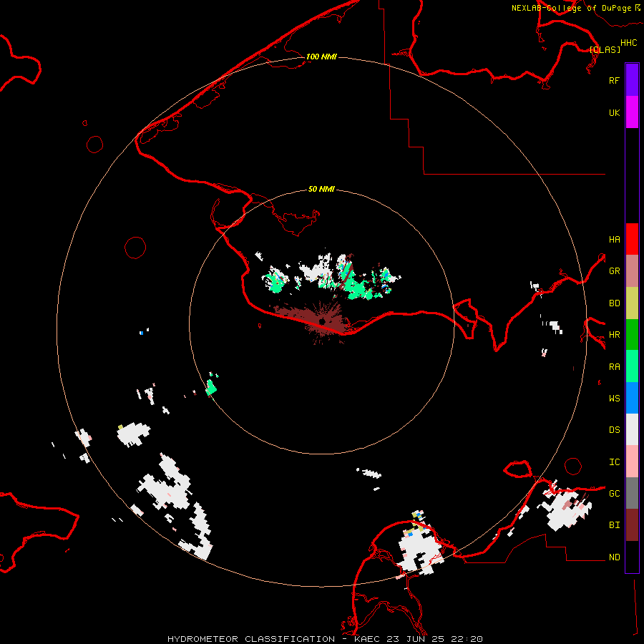Click the ND legend label
644x644 pixels.
pyautogui.click(x=614, y=557)
